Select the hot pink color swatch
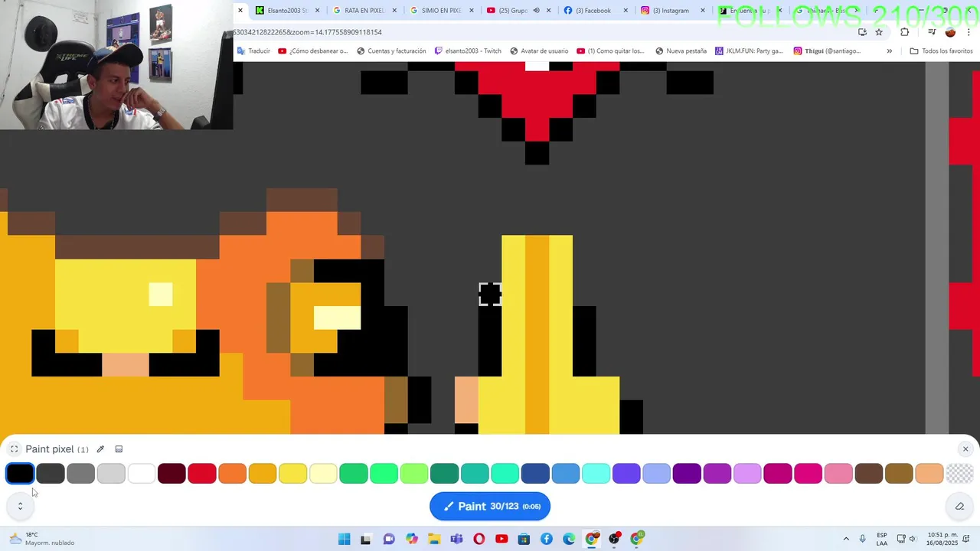This screenshot has height=551, width=980. tap(808, 474)
